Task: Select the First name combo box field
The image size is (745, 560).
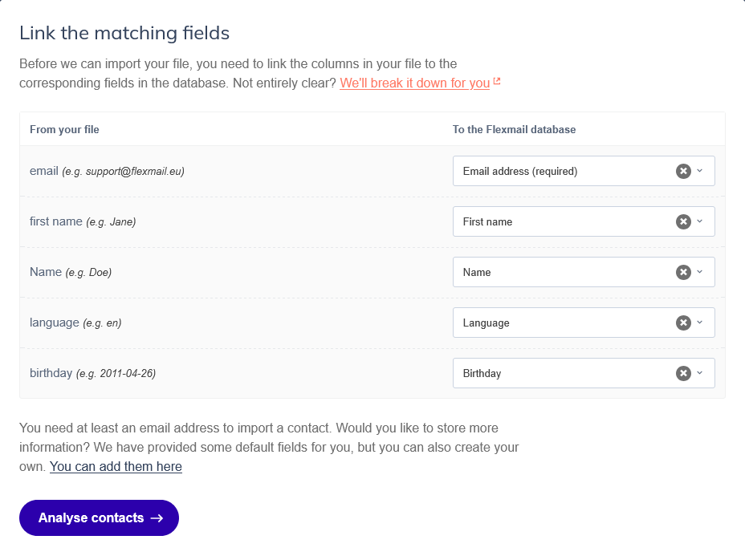Action: point(562,221)
